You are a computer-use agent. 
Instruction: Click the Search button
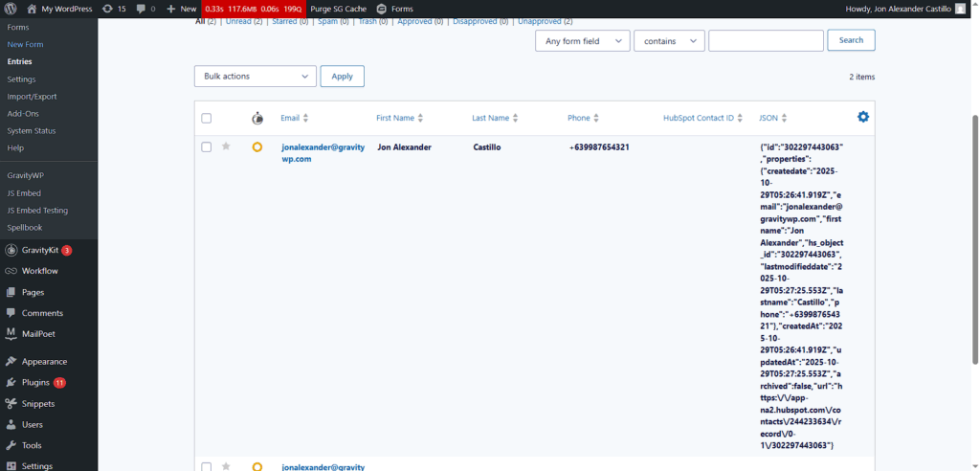851,40
